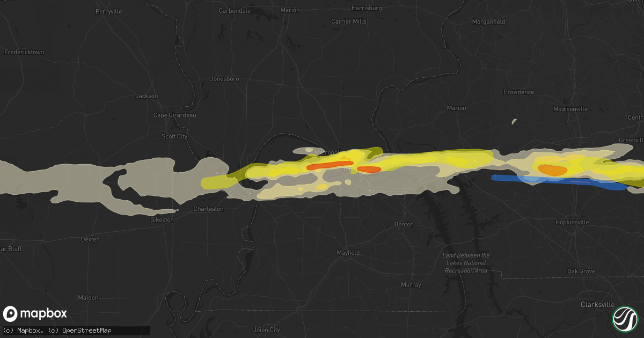The image size is (644, 338).
Task: Select the Oak Grove label
Action: (581, 271)
